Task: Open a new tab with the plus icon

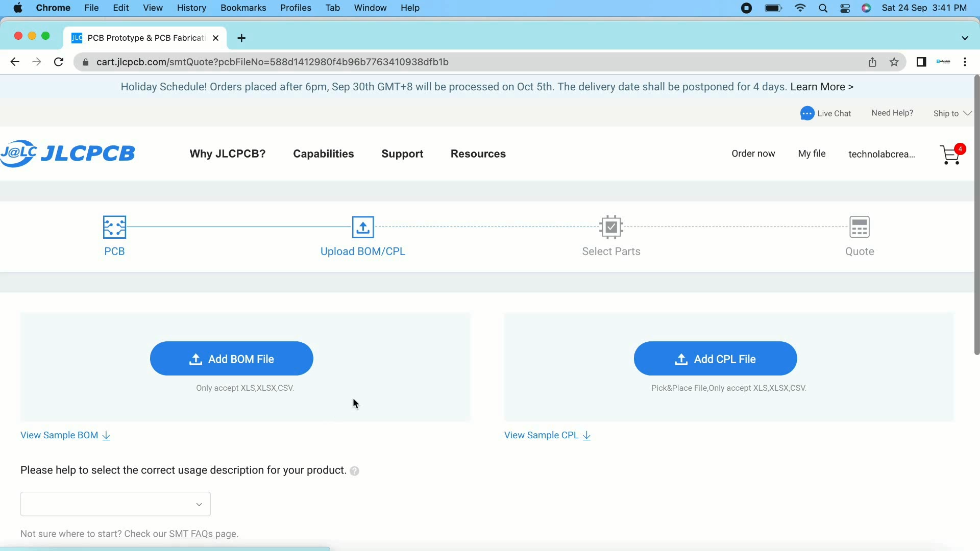Action: point(241,38)
